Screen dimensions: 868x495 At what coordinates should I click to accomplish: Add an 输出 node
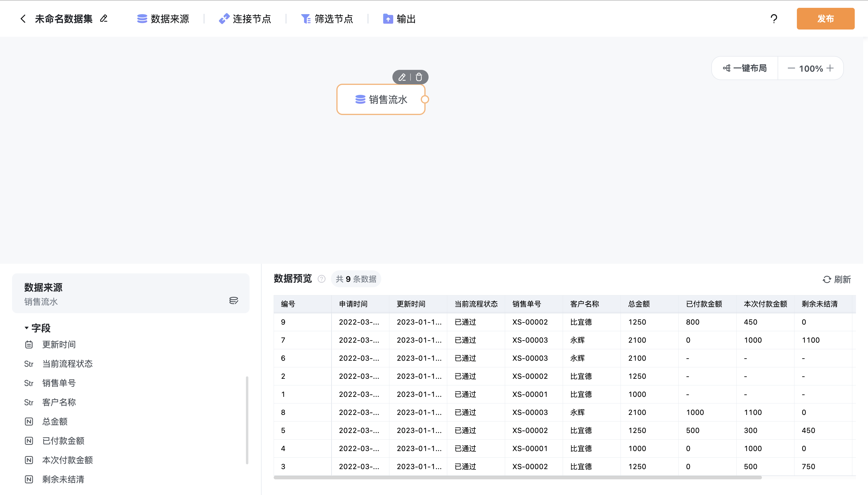pyautogui.click(x=399, y=19)
